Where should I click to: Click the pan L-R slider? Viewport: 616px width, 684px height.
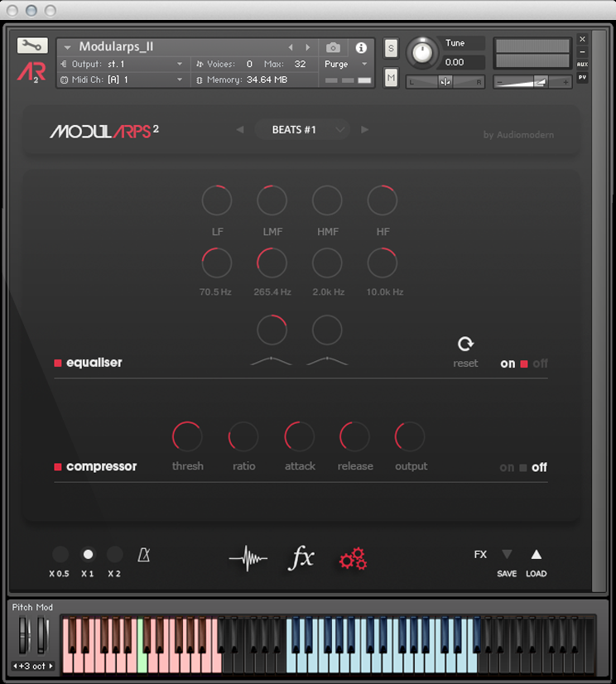click(x=445, y=82)
